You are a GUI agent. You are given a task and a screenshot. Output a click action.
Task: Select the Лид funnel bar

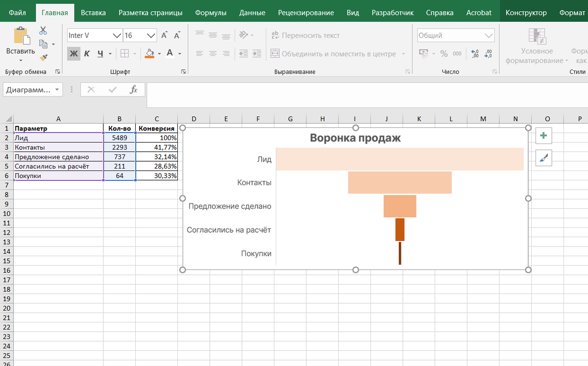(400, 159)
